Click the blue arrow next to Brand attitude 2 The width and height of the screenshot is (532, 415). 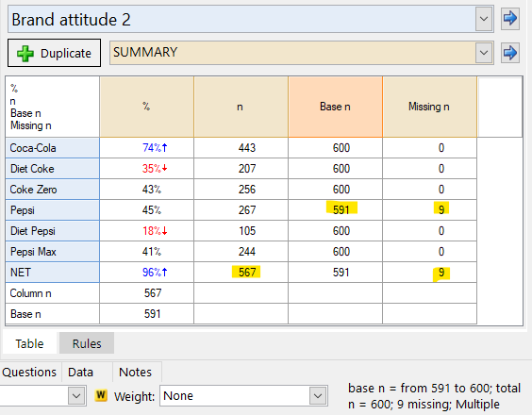point(510,18)
